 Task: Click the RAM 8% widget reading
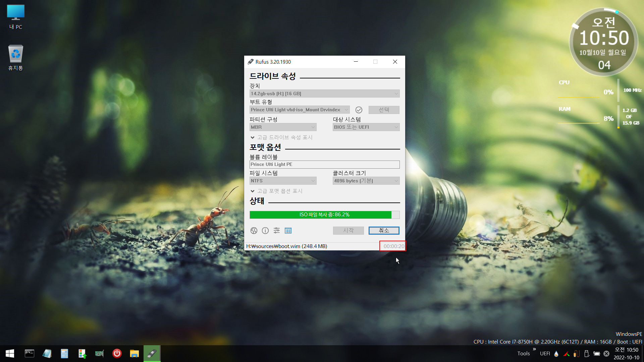point(608,119)
